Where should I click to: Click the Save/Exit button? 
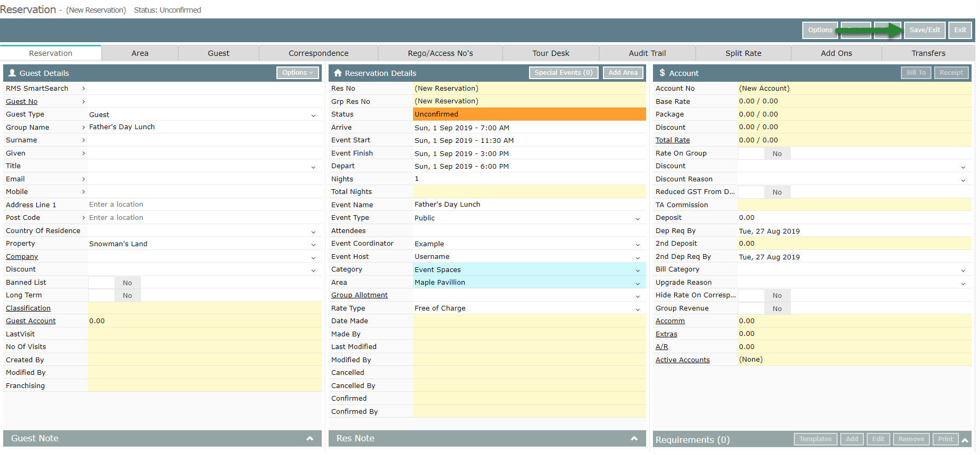click(925, 30)
